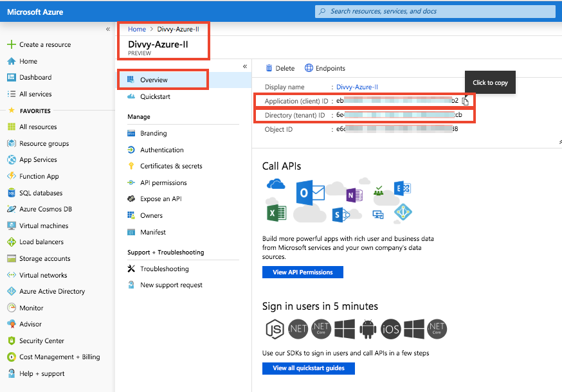Collapse the app registration menu panel chevrons
This screenshot has width=562, height=392.
[245, 66]
